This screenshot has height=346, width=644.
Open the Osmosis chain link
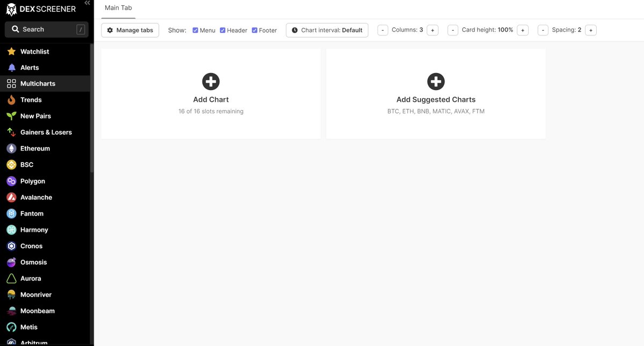pyautogui.click(x=45, y=262)
